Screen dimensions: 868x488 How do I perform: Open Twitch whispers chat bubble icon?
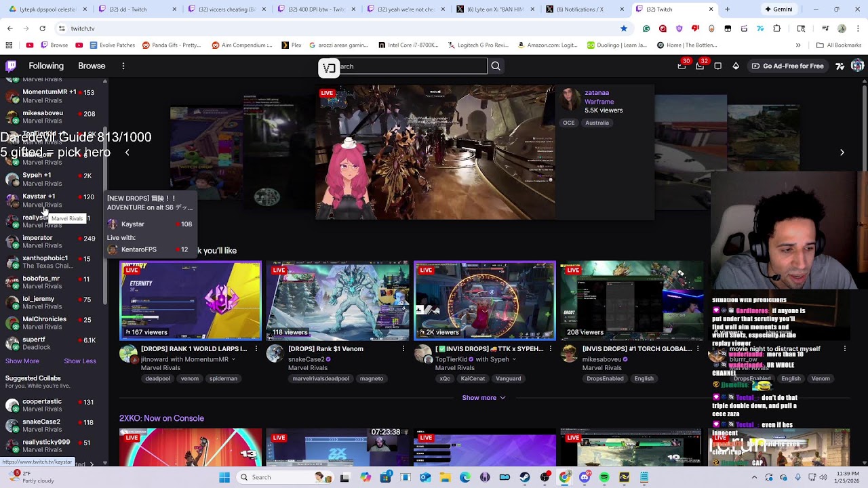click(x=717, y=66)
